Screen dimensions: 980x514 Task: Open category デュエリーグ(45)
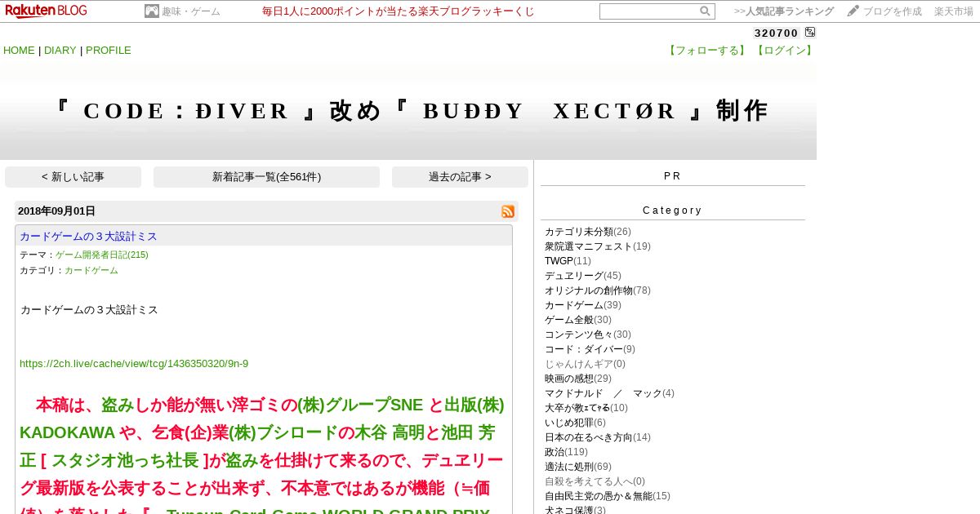[x=583, y=276]
